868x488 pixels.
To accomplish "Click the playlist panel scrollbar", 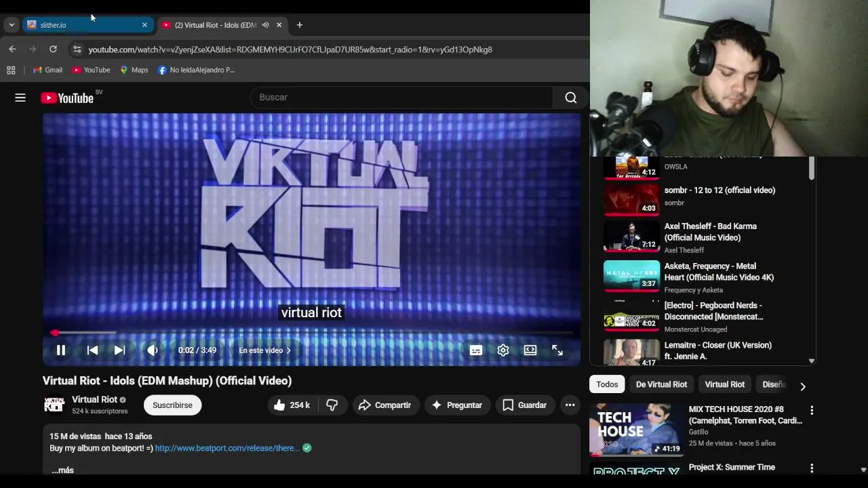I will point(812,169).
